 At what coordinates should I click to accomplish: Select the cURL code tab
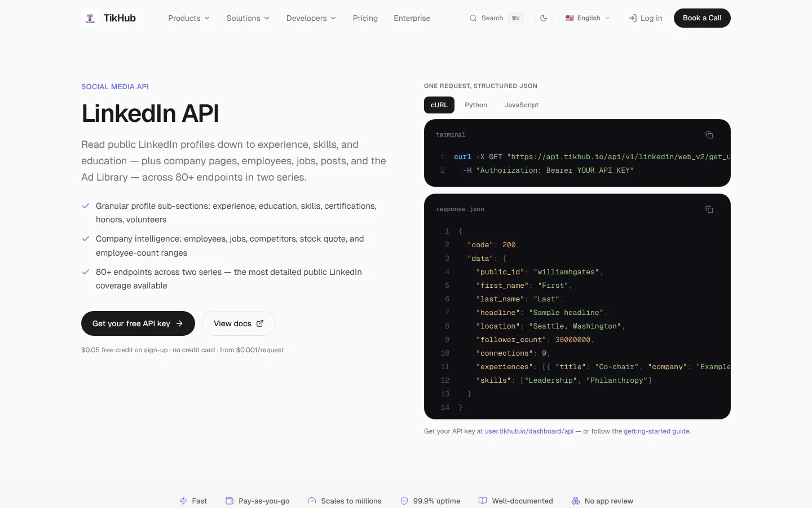[x=439, y=105]
